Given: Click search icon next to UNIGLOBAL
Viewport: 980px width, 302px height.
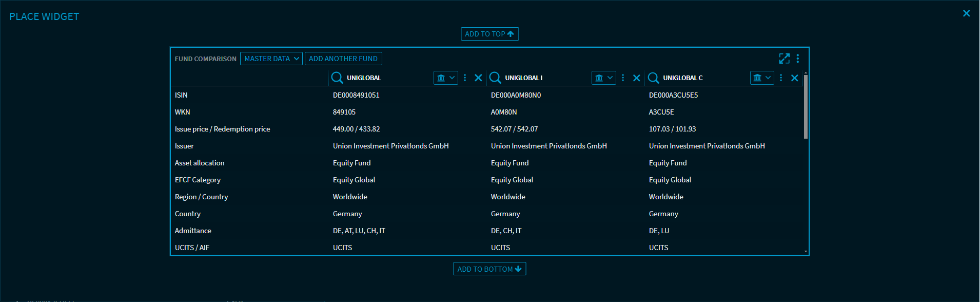Looking at the screenshot, I should click(337, 78).
